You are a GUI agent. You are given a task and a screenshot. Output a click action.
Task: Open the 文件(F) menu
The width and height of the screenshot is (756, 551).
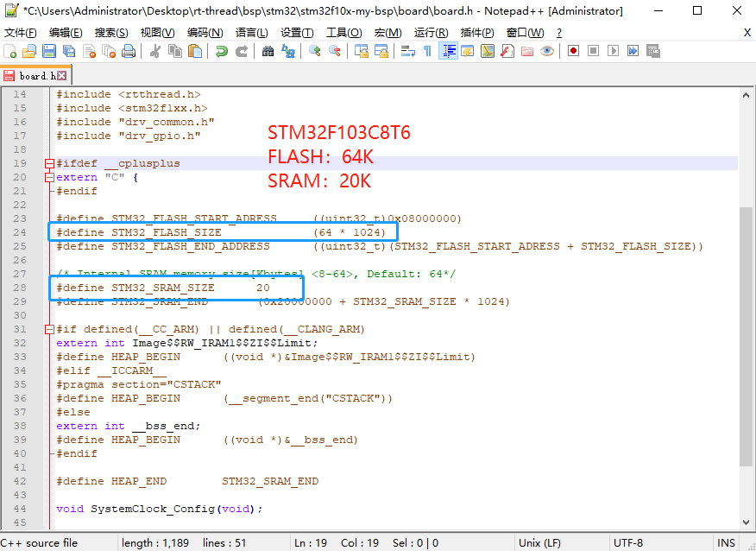pos(20,32)
